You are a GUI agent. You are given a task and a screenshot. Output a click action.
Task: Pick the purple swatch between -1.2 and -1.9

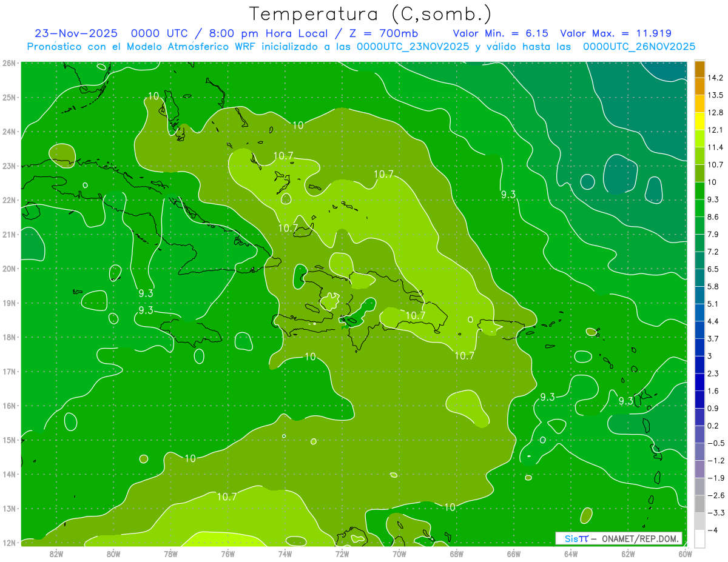[699, 469]
